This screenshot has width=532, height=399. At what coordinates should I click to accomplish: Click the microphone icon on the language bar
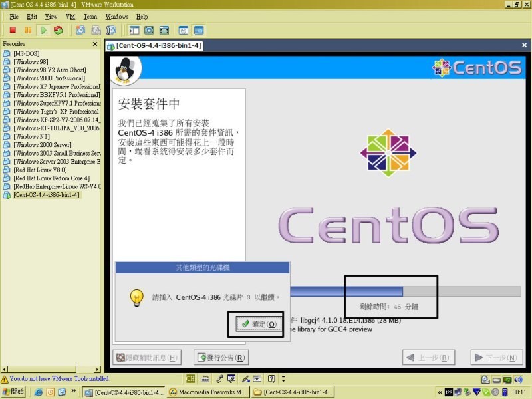[219, 378]
